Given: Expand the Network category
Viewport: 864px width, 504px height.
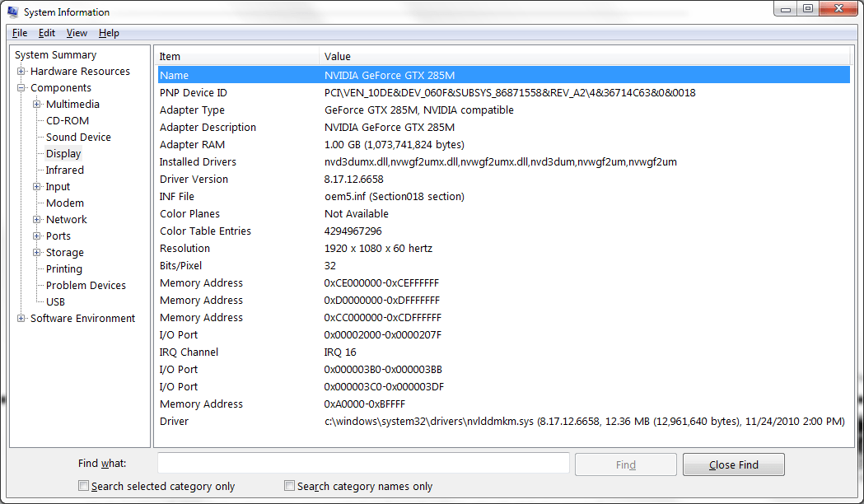Looking at the screenshot, I should tap(37, 220).
